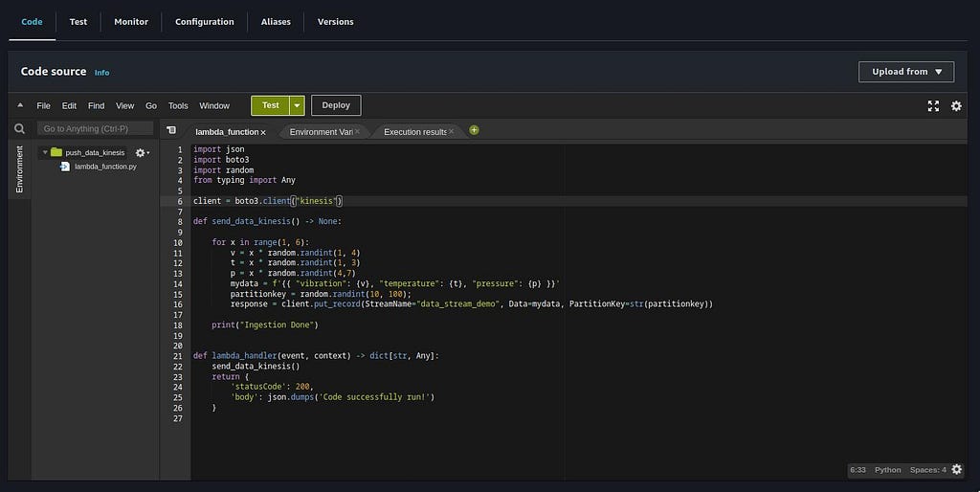Switch to Execution results tab

pos(415,132)
